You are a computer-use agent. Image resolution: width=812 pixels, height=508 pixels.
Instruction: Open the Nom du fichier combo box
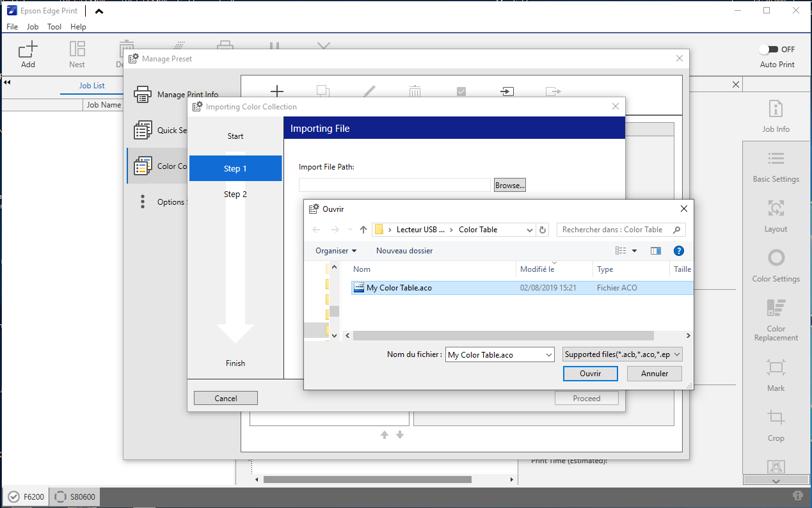(x=500, y=354)
